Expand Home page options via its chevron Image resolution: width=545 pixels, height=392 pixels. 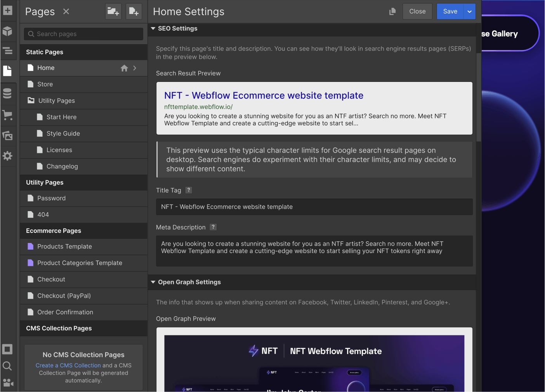[x=135, y=68]
